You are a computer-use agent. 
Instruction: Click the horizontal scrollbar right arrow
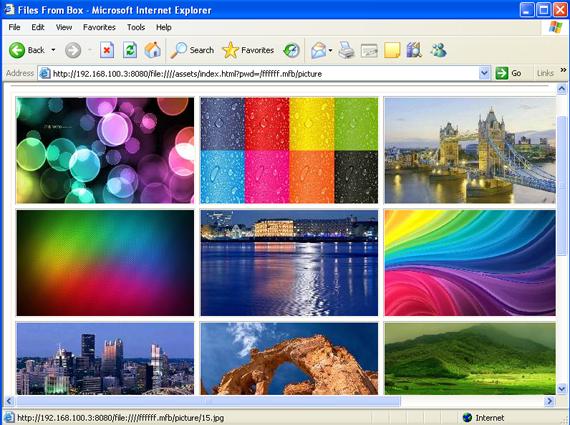click(x=549, y=401)
